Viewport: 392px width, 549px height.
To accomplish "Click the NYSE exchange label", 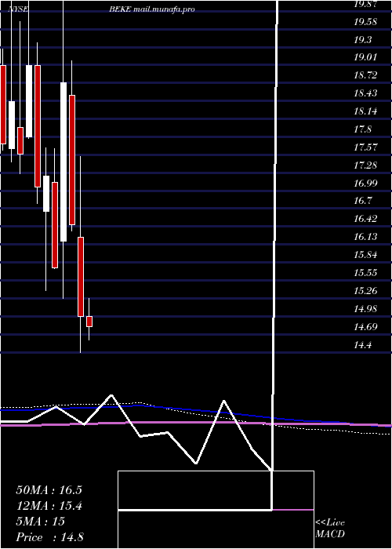I will [x=18, y=9].
